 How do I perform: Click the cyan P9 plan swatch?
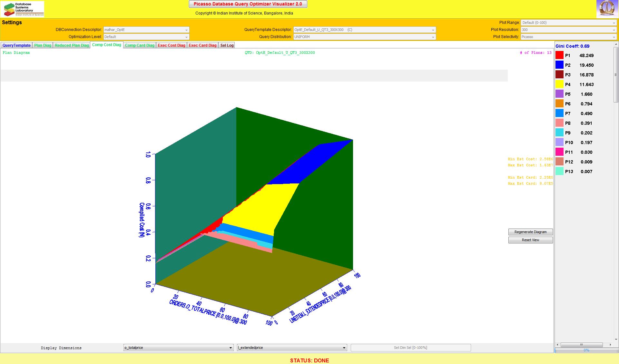point(559,133)
